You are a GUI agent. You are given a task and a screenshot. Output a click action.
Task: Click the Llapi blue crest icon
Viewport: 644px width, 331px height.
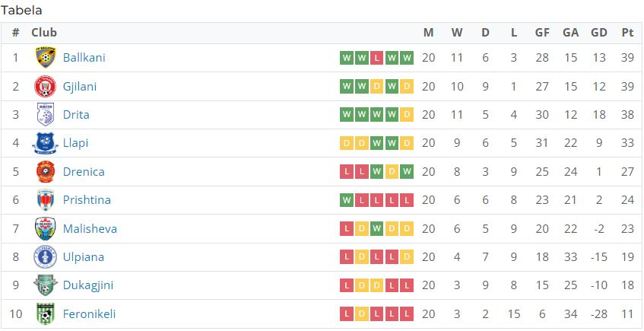pyautogui.click(x=45, y=143)
